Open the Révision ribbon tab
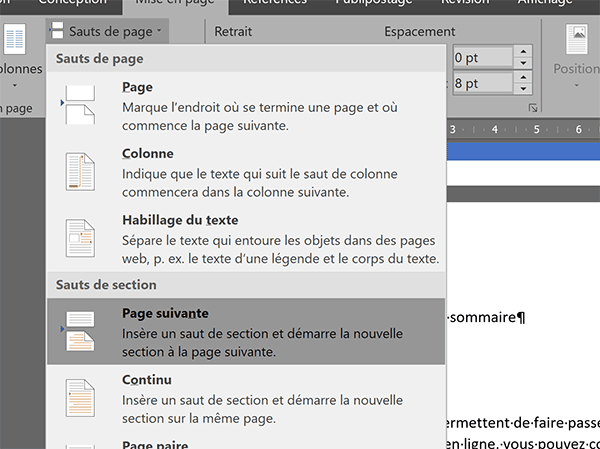This screenshot has width=600, height=449. point(465,3)
